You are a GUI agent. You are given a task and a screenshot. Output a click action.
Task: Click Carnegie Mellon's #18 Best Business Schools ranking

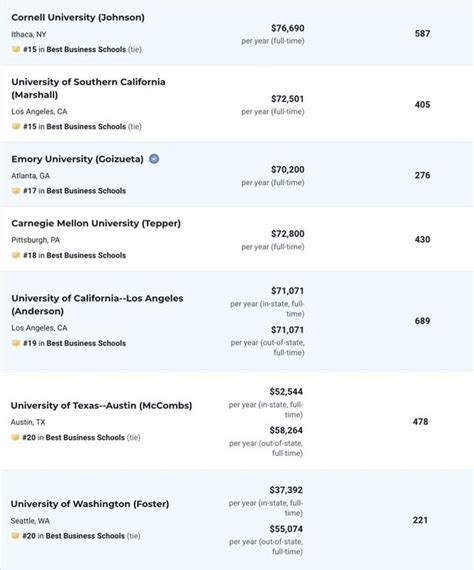(x=75, y=255)
